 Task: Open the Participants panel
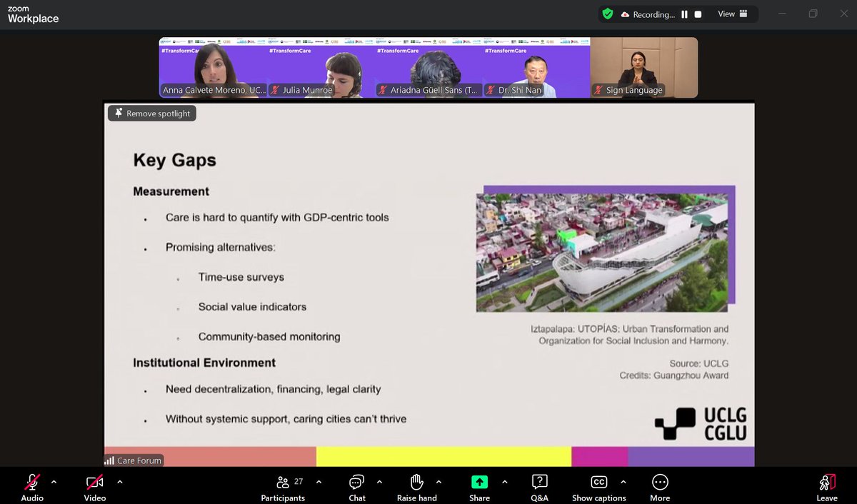(x=283, y=488)
